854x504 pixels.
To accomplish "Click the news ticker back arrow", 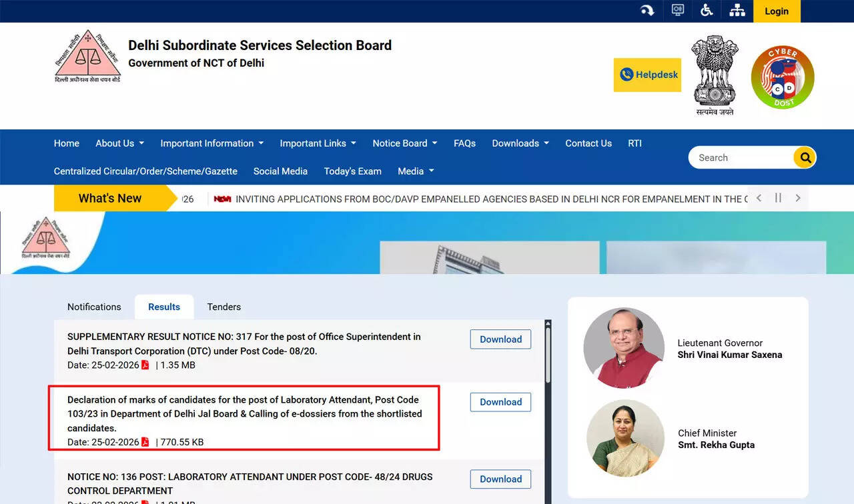I will 759,198.
